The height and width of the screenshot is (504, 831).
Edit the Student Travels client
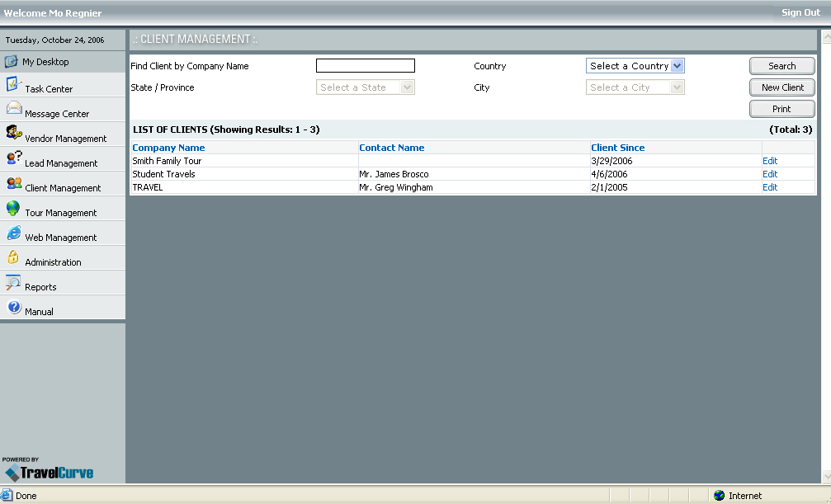[x=770, y=174]
